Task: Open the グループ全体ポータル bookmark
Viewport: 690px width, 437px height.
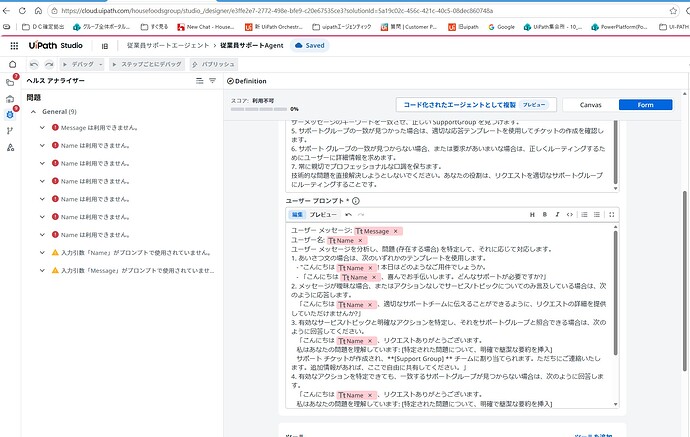Action: (102, 27)
